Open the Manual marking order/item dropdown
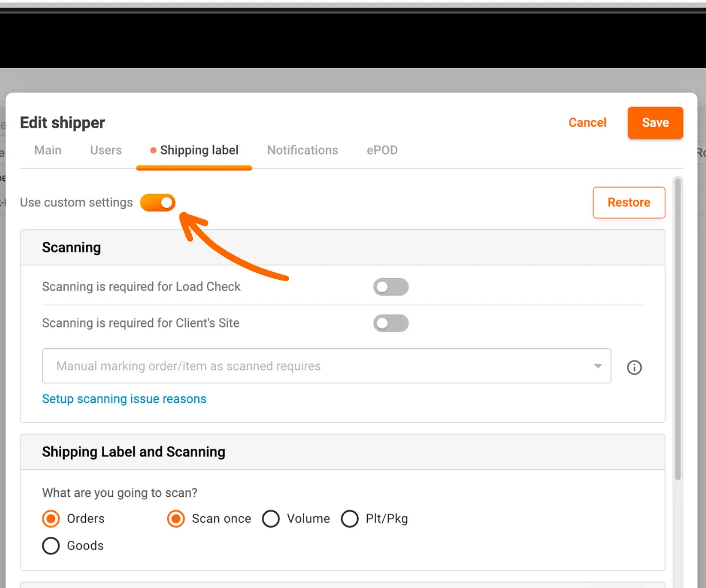 (x=327, y=366)
